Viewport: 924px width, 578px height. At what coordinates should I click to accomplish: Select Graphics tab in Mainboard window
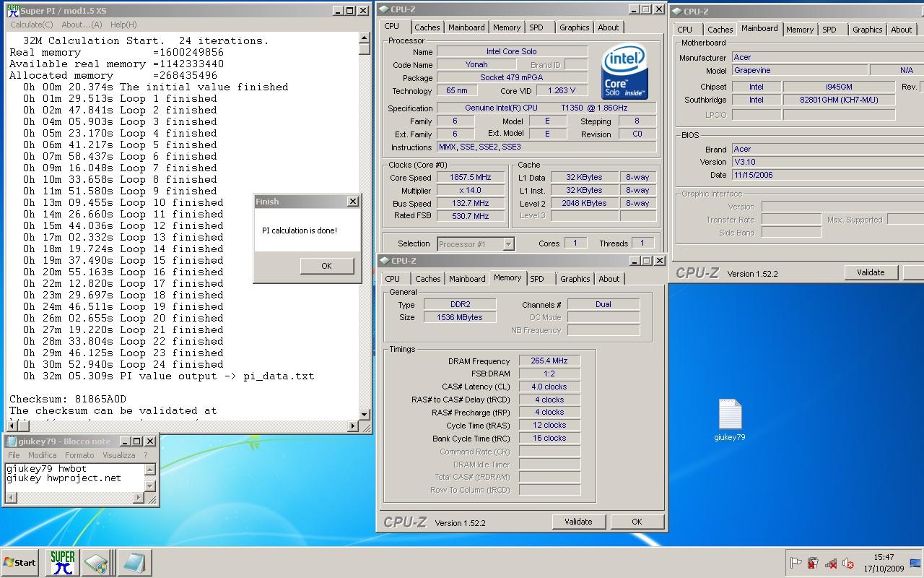pos(867,30)
